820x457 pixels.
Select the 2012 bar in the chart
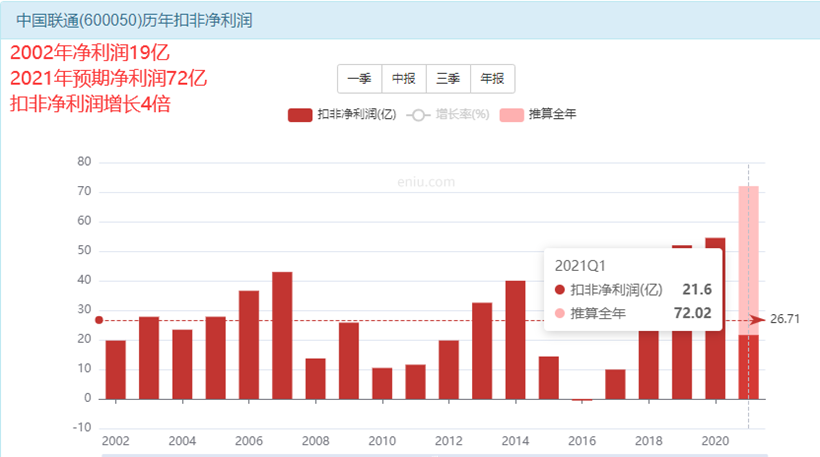[x=449, y=370]
